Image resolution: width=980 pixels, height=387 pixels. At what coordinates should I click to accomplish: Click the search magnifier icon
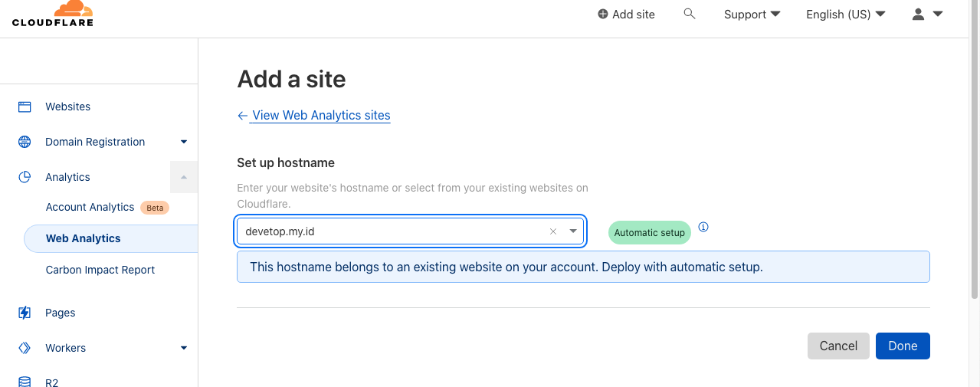click(x=690, y=14)
